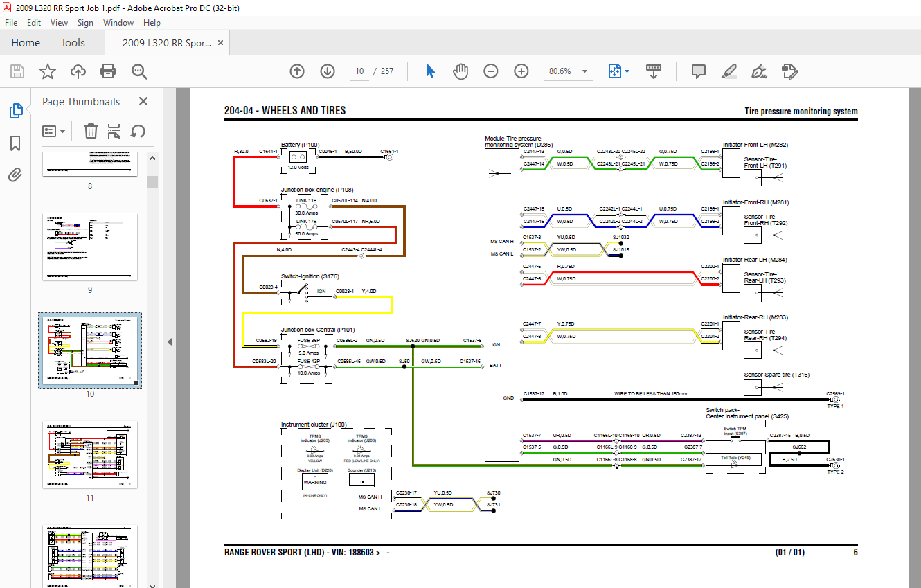This screenshot has height=588, width=921.
Task: Click WIRE TO BE LESS THAN 150mm text
Action: pyautogui.click(x=650, y=393)
